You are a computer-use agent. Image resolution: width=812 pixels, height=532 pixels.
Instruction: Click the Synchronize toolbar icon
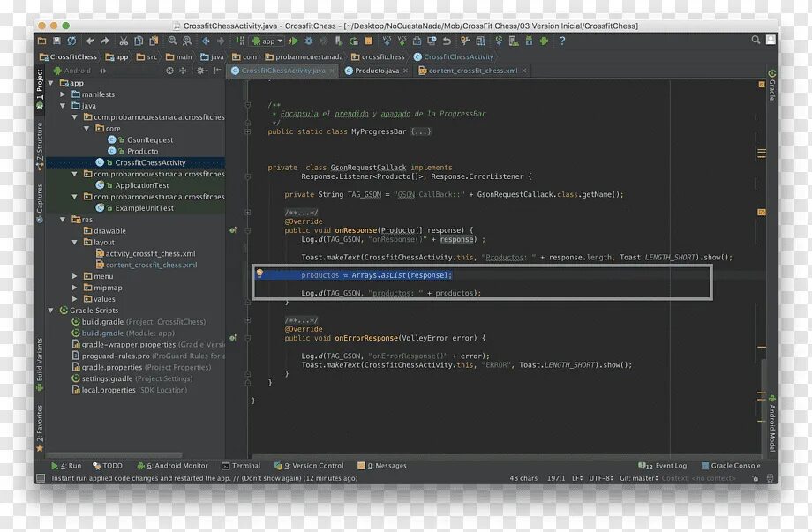point(71,41)
